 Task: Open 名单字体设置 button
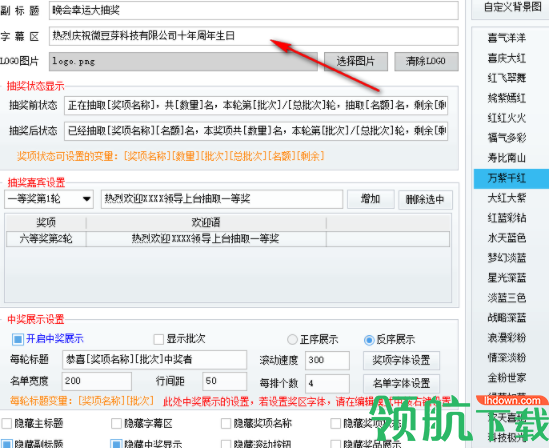click(401, 383)
